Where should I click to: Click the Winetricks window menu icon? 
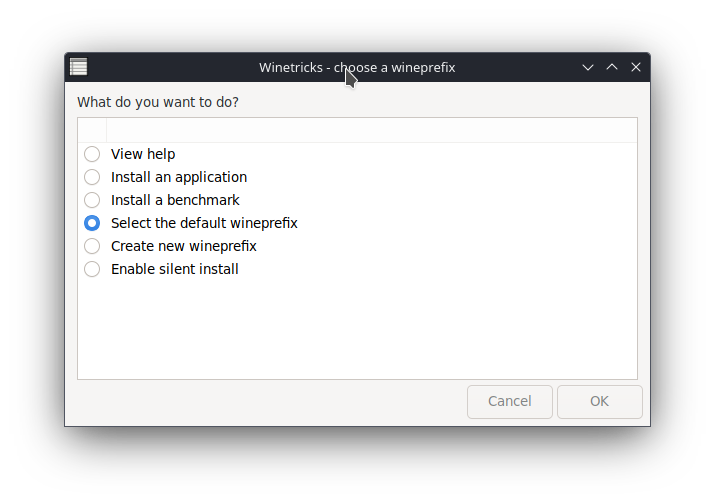[78, 67]
